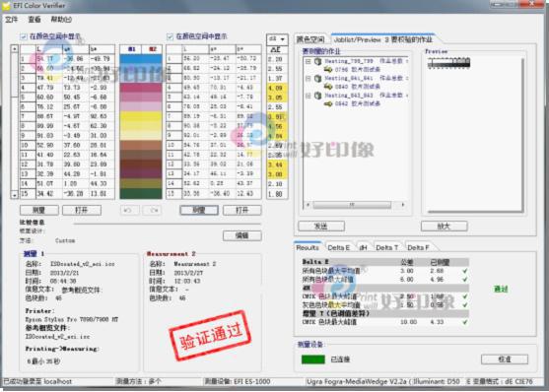Open the dE dropdown above delta column

tap(277, 38)
